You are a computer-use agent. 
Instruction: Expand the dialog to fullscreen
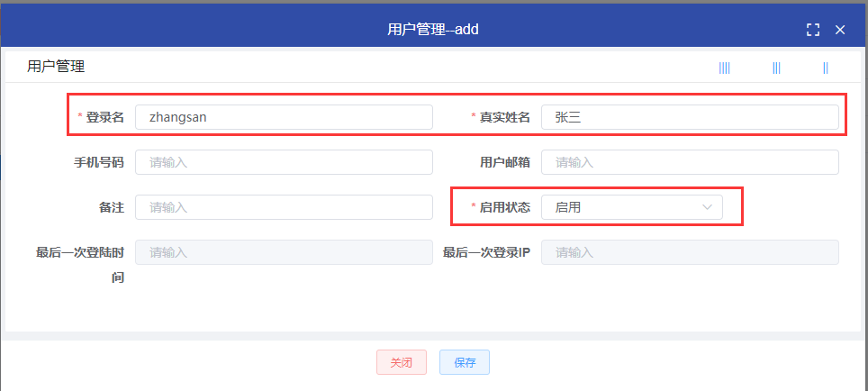tap(813, 30)
